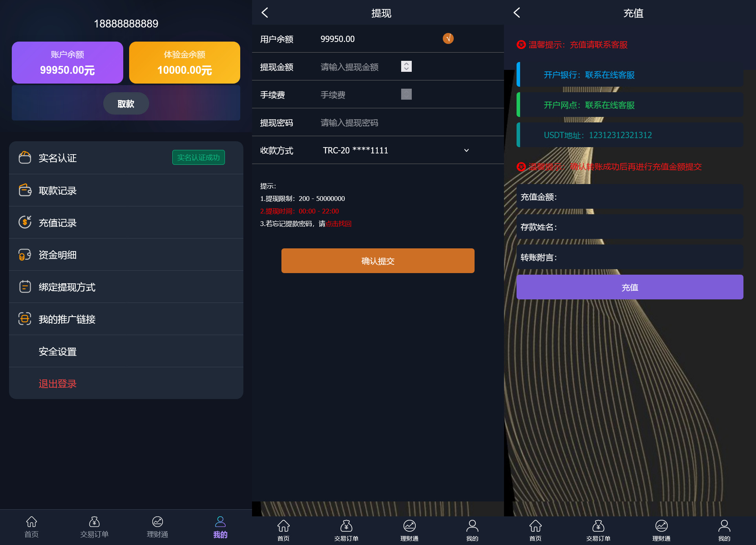Image resolution: width=756 pixels, height=545 pixels.
Task: Click the my promotion link icon
Action: (x=25, y=319)
